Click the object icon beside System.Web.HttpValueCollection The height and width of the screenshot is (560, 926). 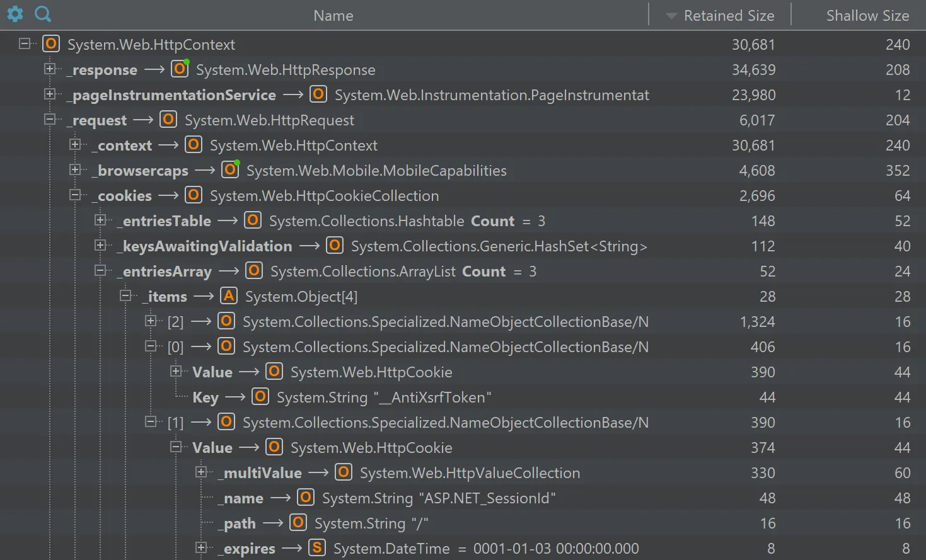pyautogui.click(x=344, y=472)
